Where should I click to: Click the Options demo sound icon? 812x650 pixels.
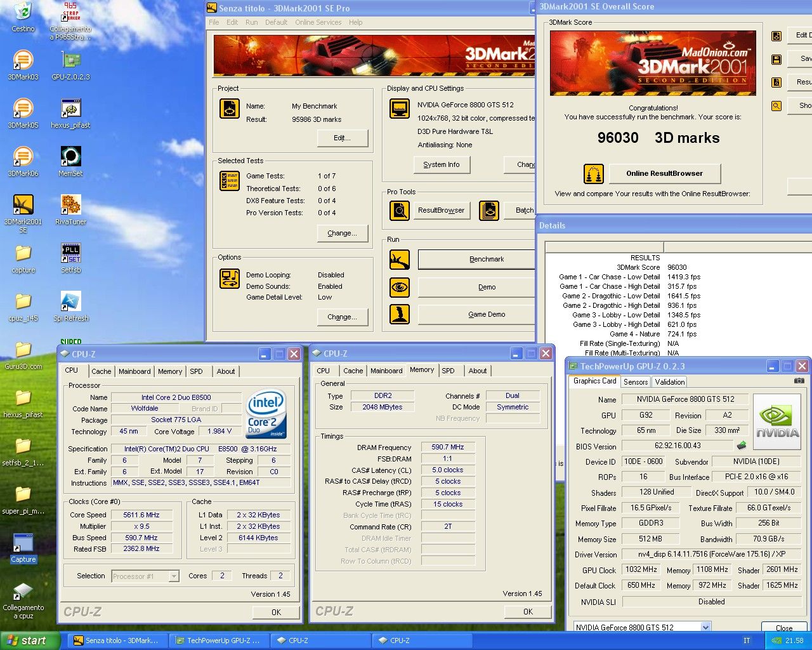click(229, 279)
